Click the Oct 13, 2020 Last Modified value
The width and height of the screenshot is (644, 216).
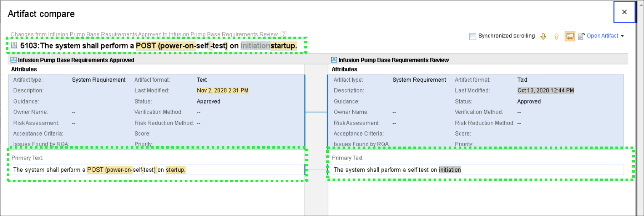pyautogui.click(x=545, y=91)
